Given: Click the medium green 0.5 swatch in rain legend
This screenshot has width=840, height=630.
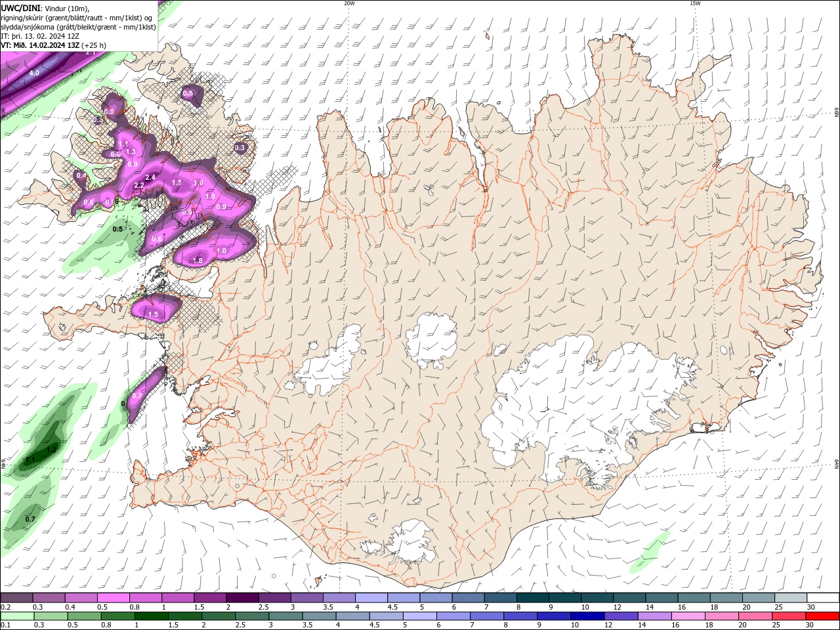Looking at the screenshot, I should [84, 616].
